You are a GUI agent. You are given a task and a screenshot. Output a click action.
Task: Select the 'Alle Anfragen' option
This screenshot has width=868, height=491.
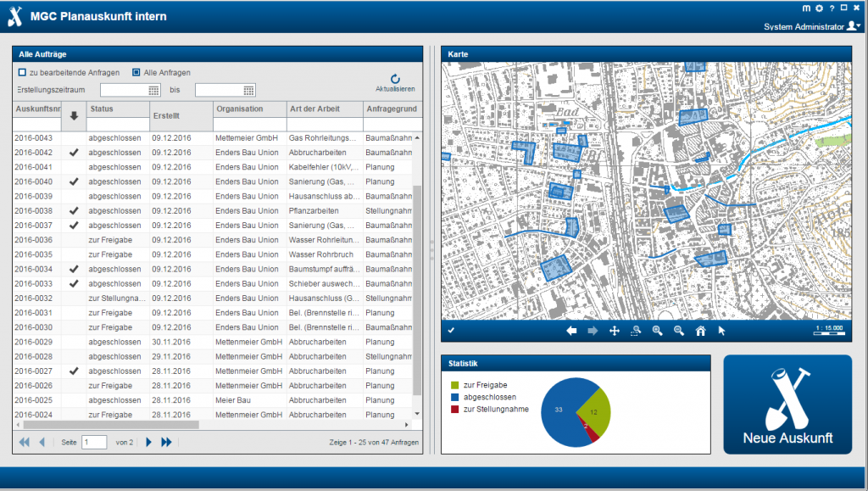(136, 73)
